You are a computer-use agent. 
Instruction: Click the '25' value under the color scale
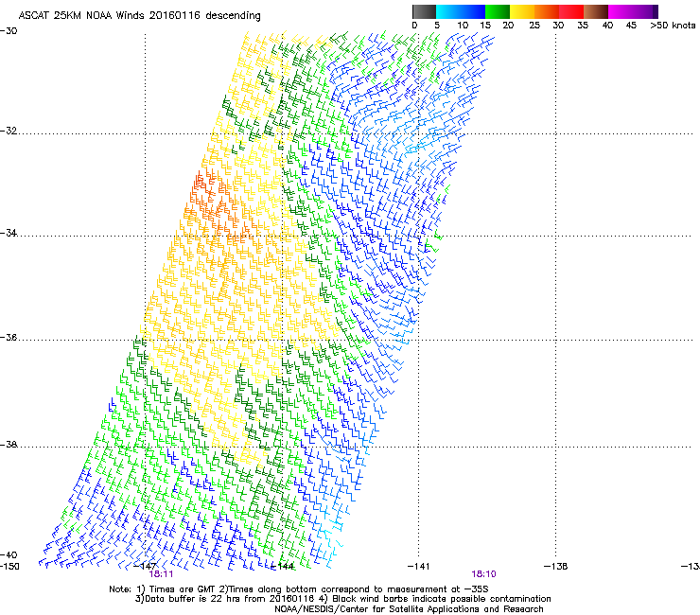pyautogui.click(x=534, y=26)
